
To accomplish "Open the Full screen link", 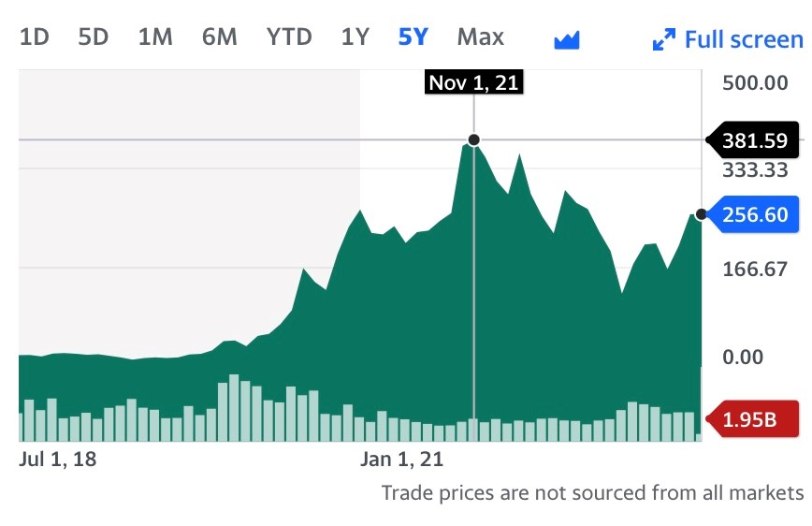I will point(744,39).
